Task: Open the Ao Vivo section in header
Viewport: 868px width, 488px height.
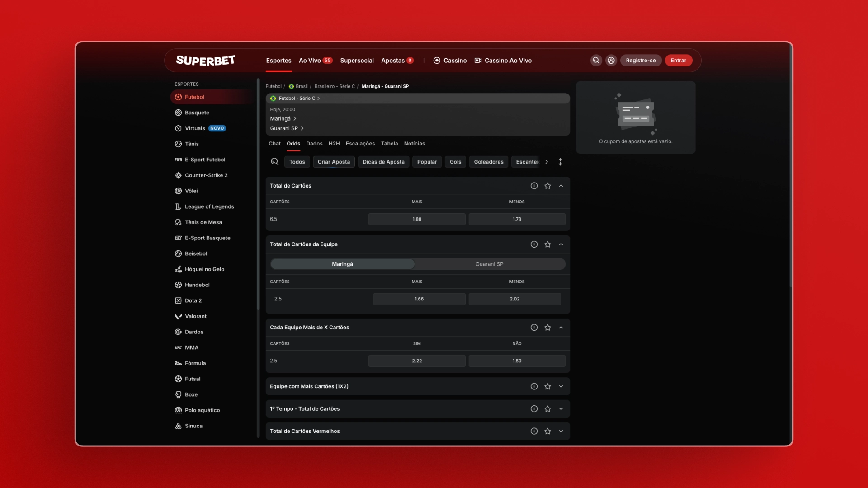Action: [316, 61]
